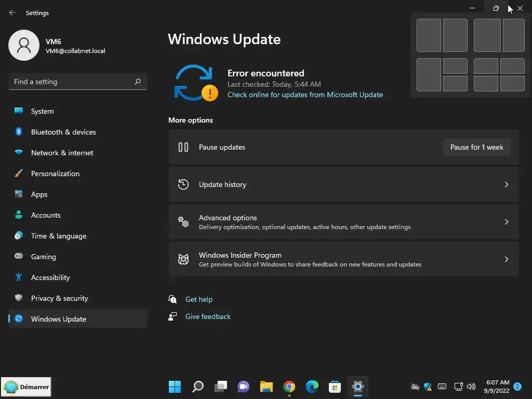Image resolution: width=532 pixels, height=399 pixels.
Task: Open Windows Security tray icon
Action: (x=428, y=387)
